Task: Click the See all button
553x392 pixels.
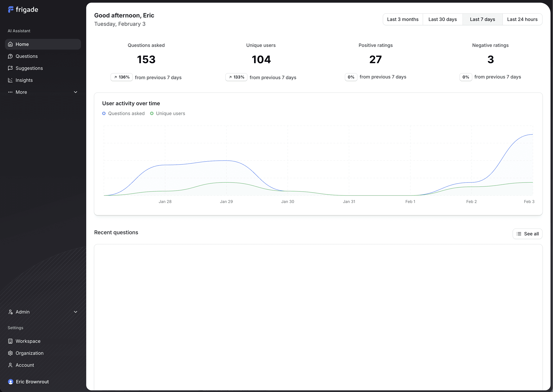Action: pos(527,234)
